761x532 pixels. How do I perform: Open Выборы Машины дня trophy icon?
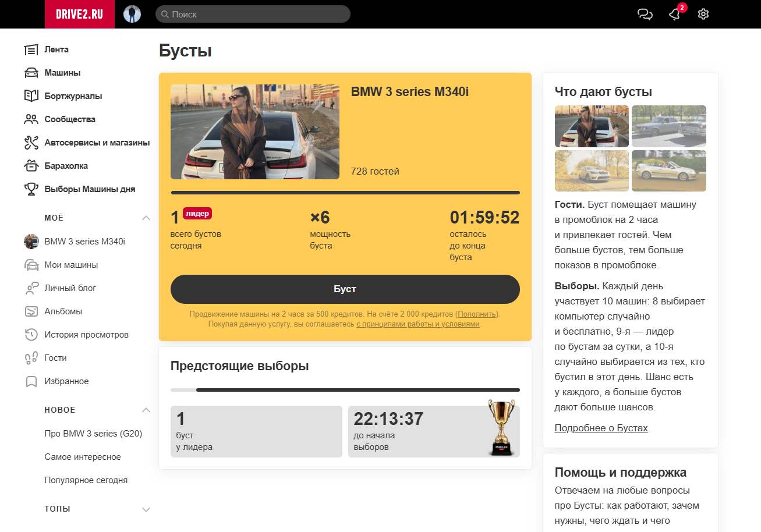pyautogui.click(x=31, y=189)
